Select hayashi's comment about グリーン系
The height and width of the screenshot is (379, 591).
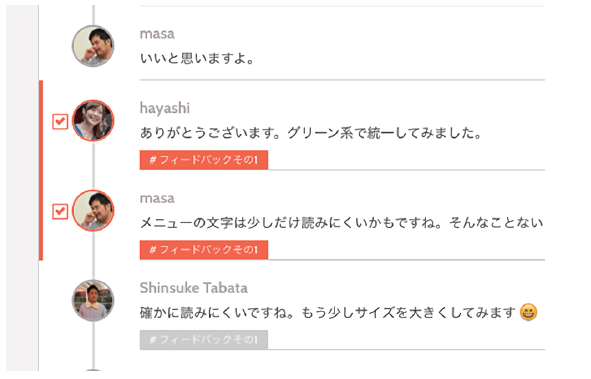pyautogui.click(x=311, y=133)
